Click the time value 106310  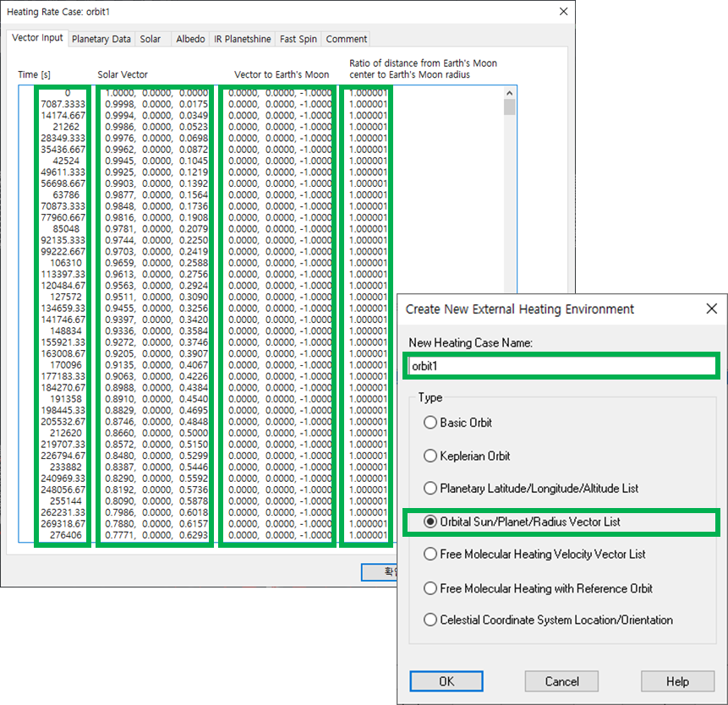[66, 263]
